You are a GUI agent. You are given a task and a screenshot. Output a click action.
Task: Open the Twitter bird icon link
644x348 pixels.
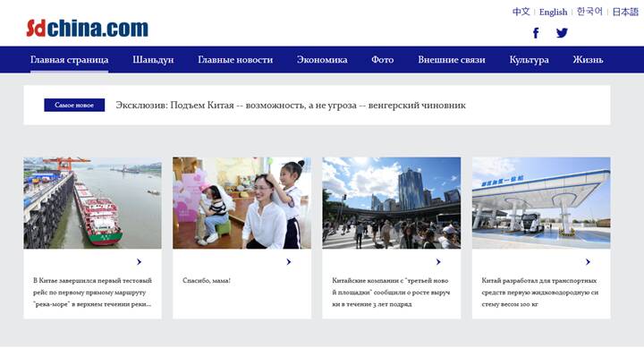pyautogui.click(x=562, y=33)
